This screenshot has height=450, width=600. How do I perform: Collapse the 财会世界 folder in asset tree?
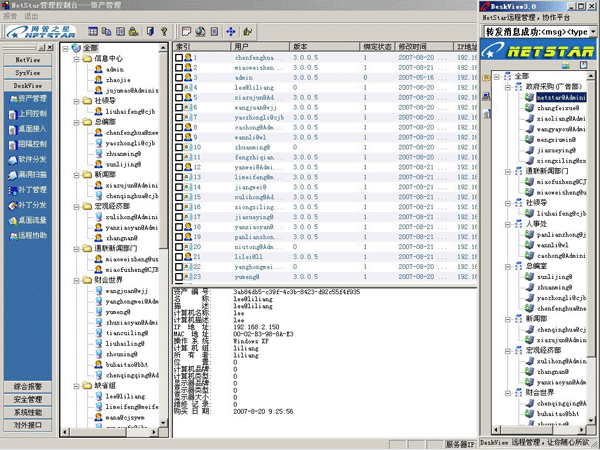tap(77, 280)
